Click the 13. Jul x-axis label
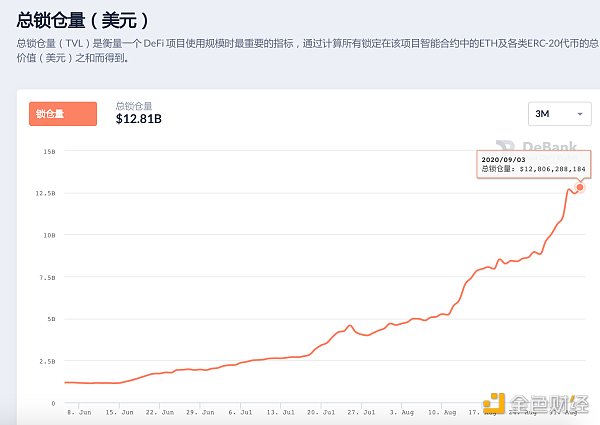600x425 pixels. point(280,411)
